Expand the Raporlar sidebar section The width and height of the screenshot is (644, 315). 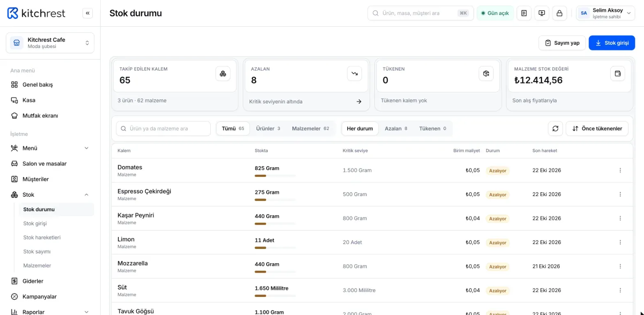pyautogui.click(x=50, y=312)
